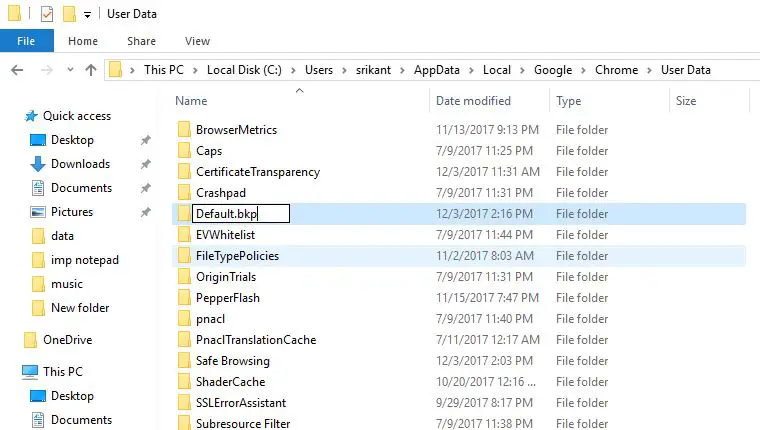Click 'Users' breadcrumb in address bar
Image resolution: width=760 pixels, height=430 pixels.
pos(319,70)
